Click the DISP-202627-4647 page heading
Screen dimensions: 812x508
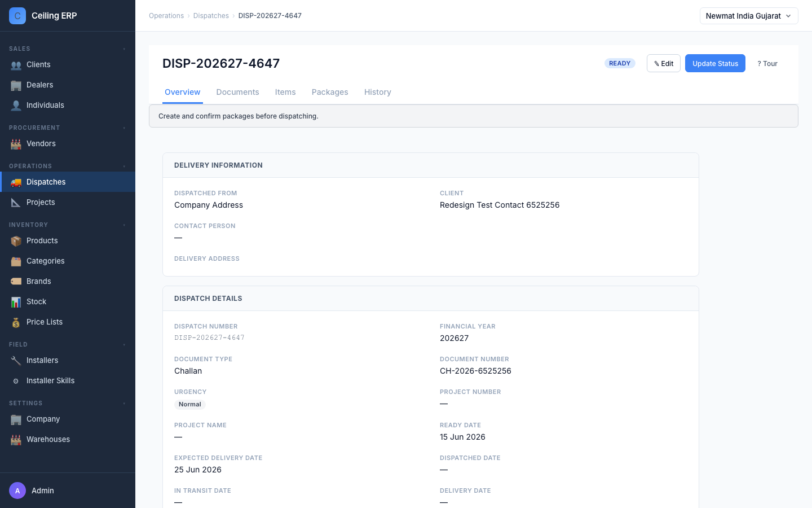(x=221, y=63)
